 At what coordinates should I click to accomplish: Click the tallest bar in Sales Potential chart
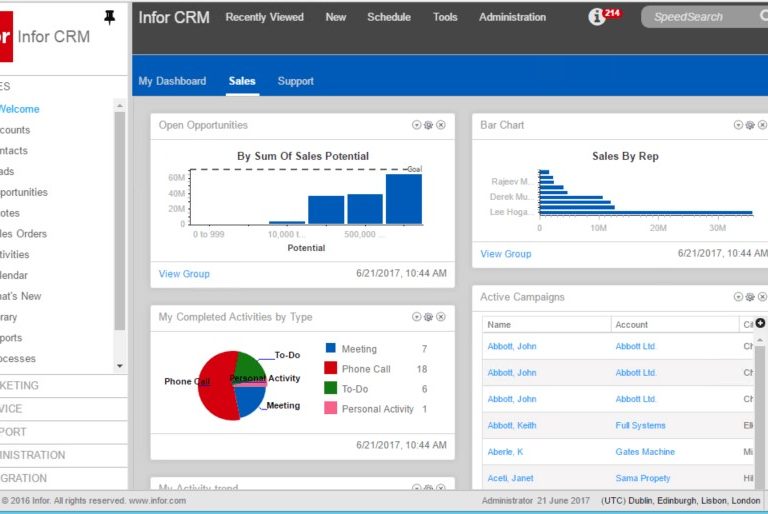[404, 199]
